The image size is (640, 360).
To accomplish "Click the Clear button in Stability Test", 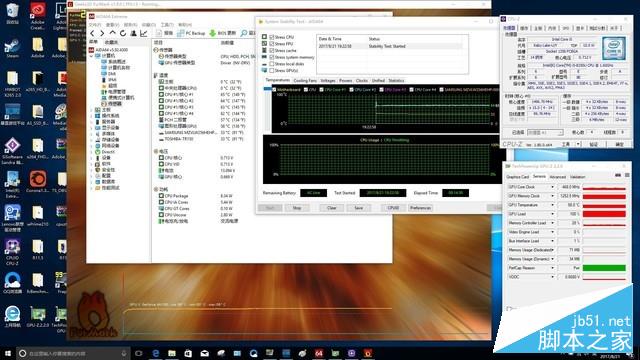I will click(331, 208).
